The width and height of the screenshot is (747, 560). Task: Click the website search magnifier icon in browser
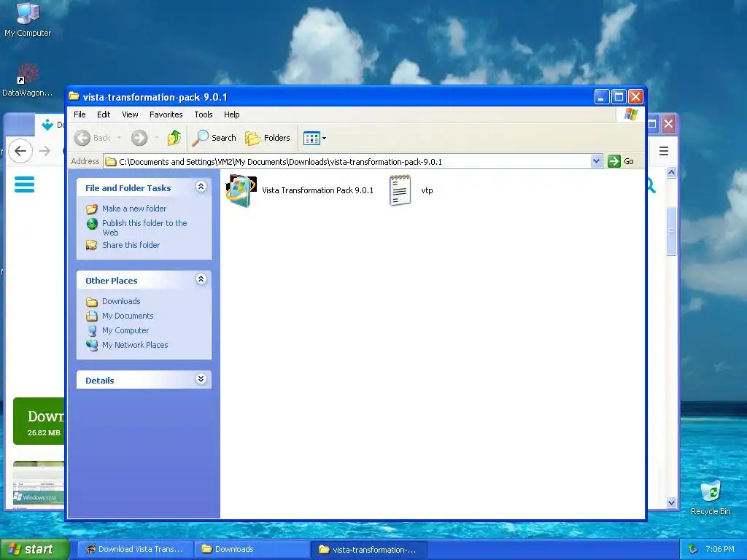651,186
